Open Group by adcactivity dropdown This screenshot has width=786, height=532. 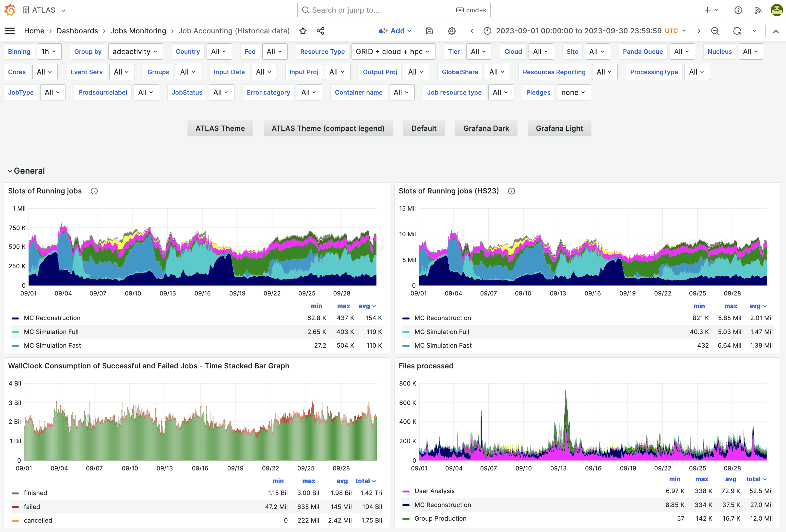coord(135,52)
